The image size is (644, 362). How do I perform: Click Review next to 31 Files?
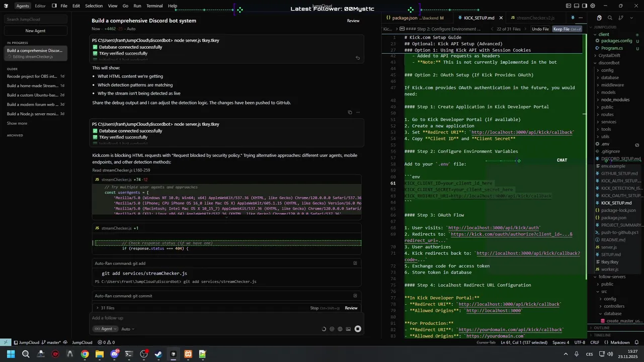351,308
